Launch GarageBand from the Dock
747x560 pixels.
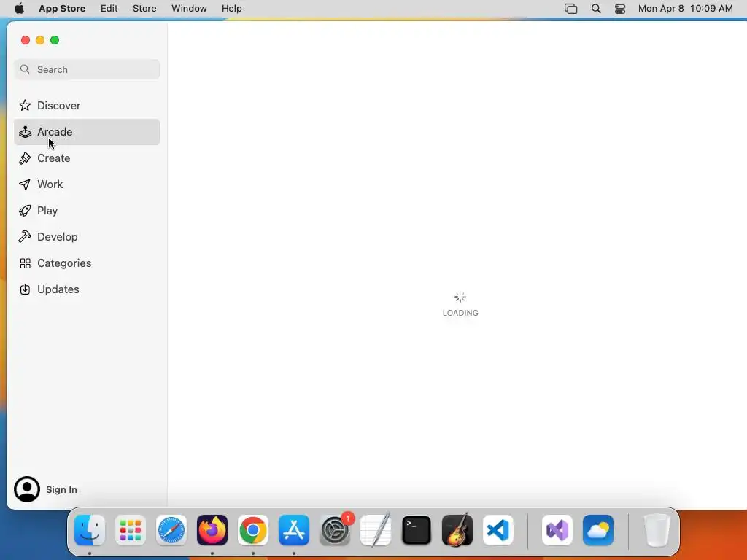point(457,530)
